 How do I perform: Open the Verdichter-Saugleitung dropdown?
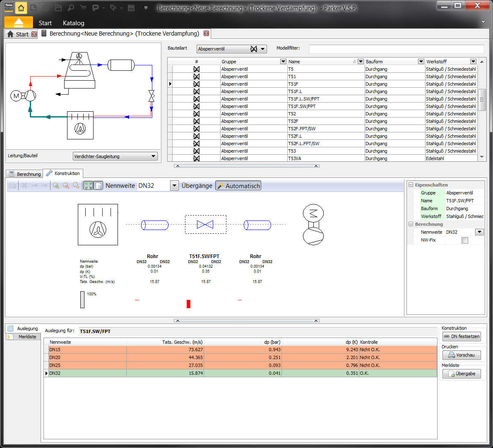115,156
